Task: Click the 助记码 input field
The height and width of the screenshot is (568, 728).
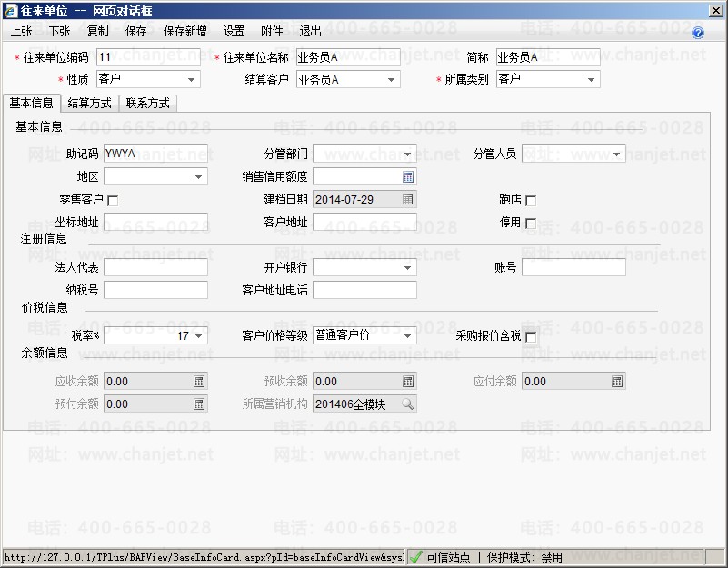Action: pyautogui.click(x=155, y=154)
